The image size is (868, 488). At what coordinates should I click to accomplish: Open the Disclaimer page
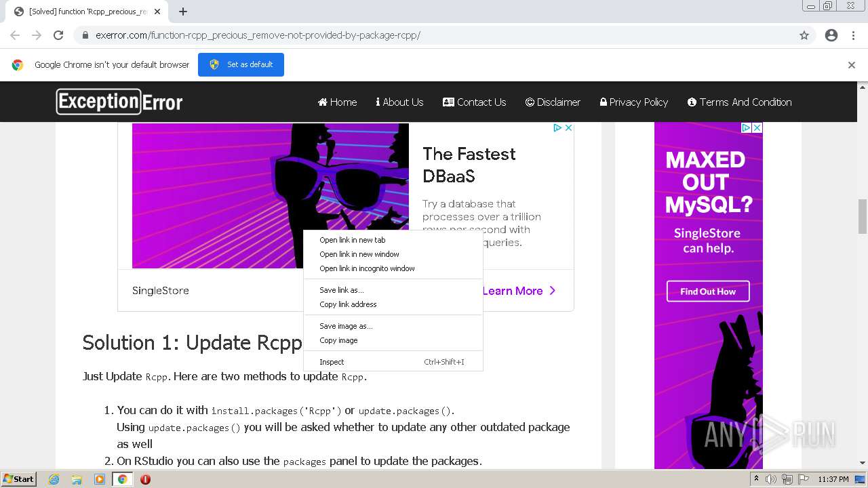click(x=553, y=102)
